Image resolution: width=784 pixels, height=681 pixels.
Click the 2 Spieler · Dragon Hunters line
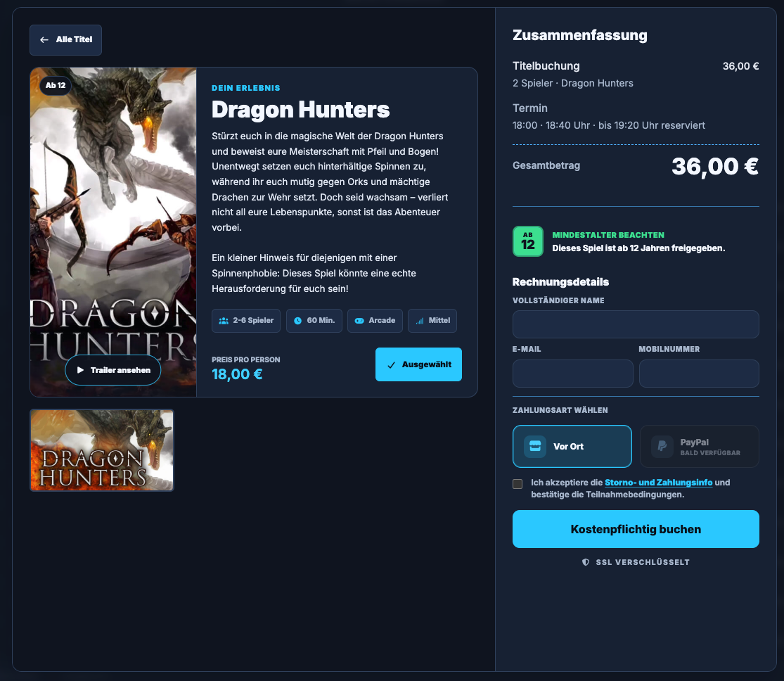click(x=573, y=83)
